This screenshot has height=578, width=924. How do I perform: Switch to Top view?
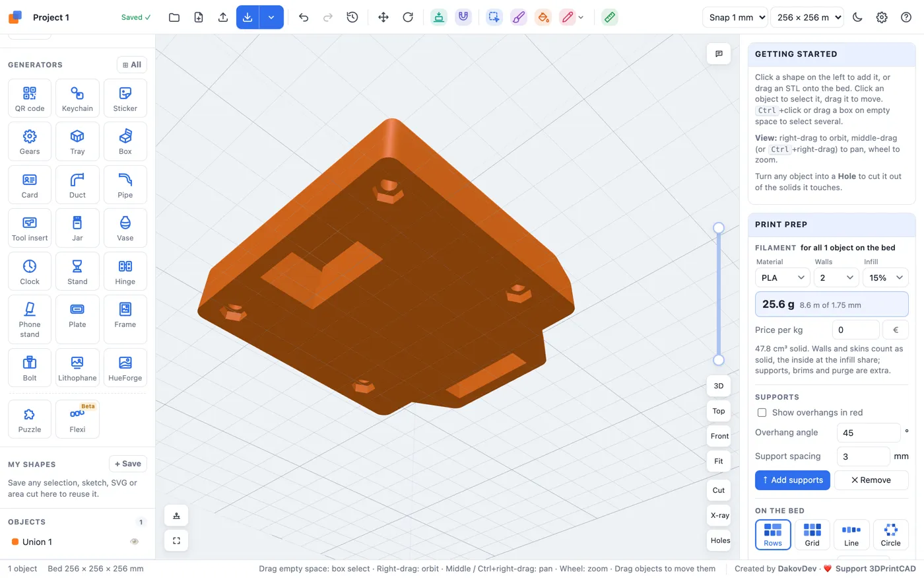719,411
